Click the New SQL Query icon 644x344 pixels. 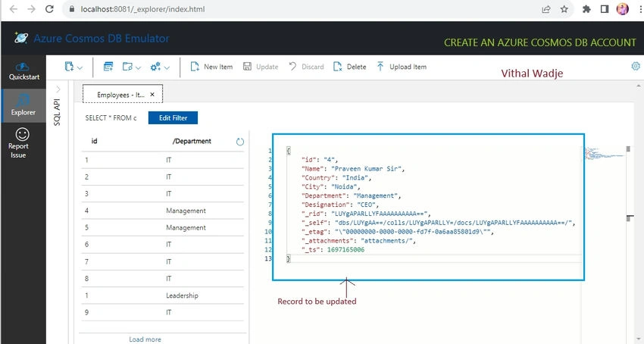tap(108, 67)
